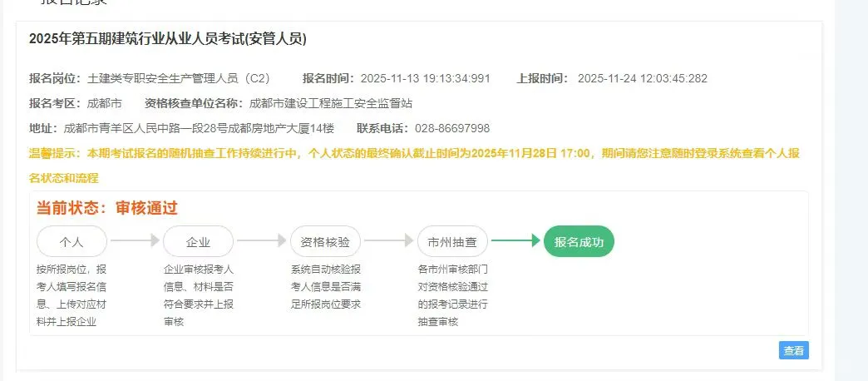Click the 联系电话 label

pyautogui.click(x=383, y=128)
